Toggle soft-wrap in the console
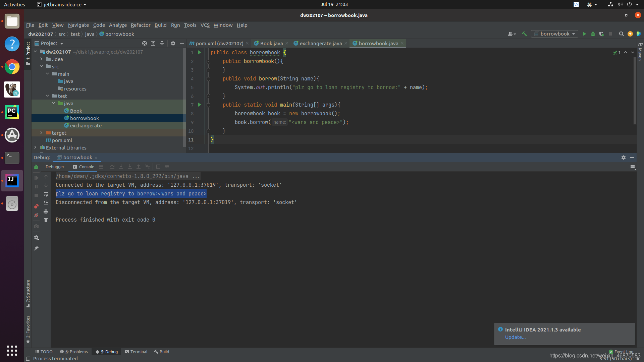This screenshot has height=362, width=644. (46, 194)
